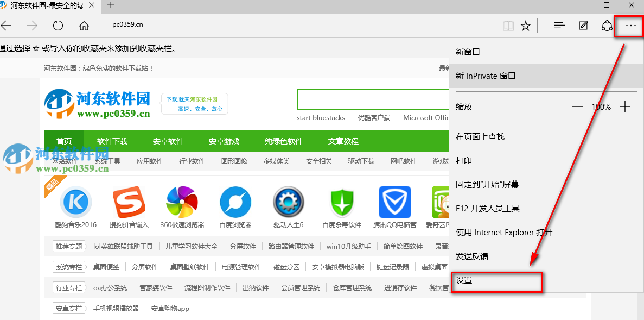The width and height of the screenshot is (644, 320).
Task: Open 百度浏览器 by clicking its icon
Action: coord(235,202)
